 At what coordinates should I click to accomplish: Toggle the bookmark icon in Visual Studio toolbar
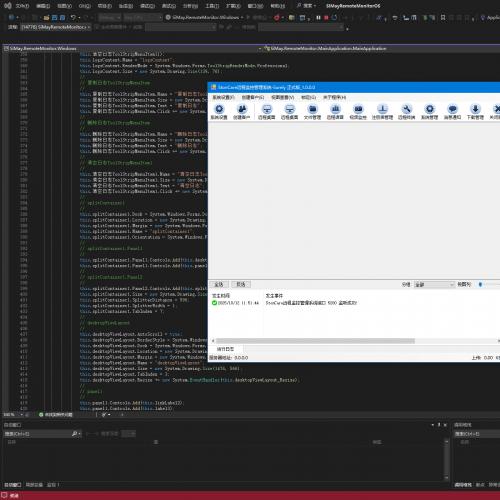click(443, 17)
